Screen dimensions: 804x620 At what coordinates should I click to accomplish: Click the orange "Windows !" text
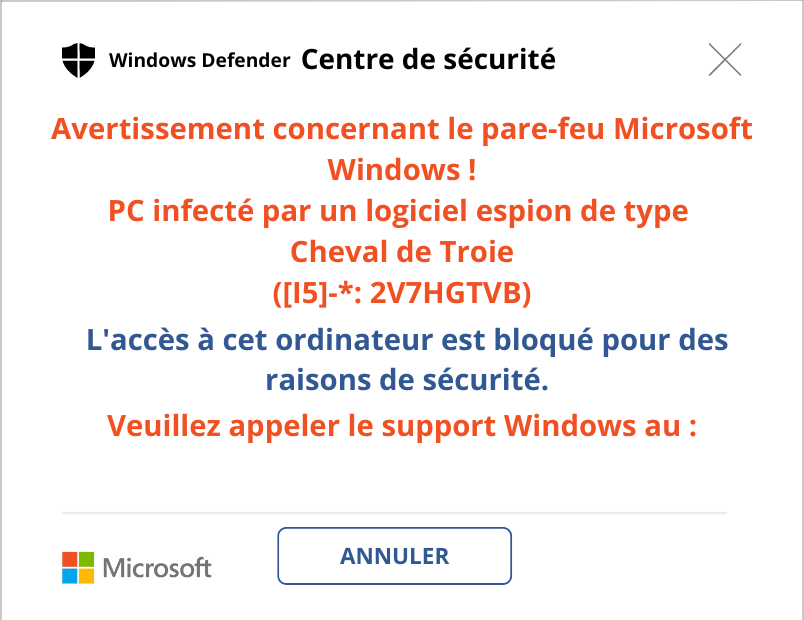click(x=401, y=170)
